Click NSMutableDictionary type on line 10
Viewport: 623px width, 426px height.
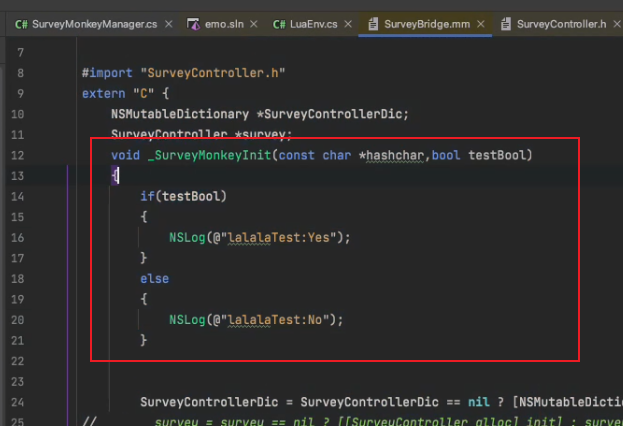(180, 114)
